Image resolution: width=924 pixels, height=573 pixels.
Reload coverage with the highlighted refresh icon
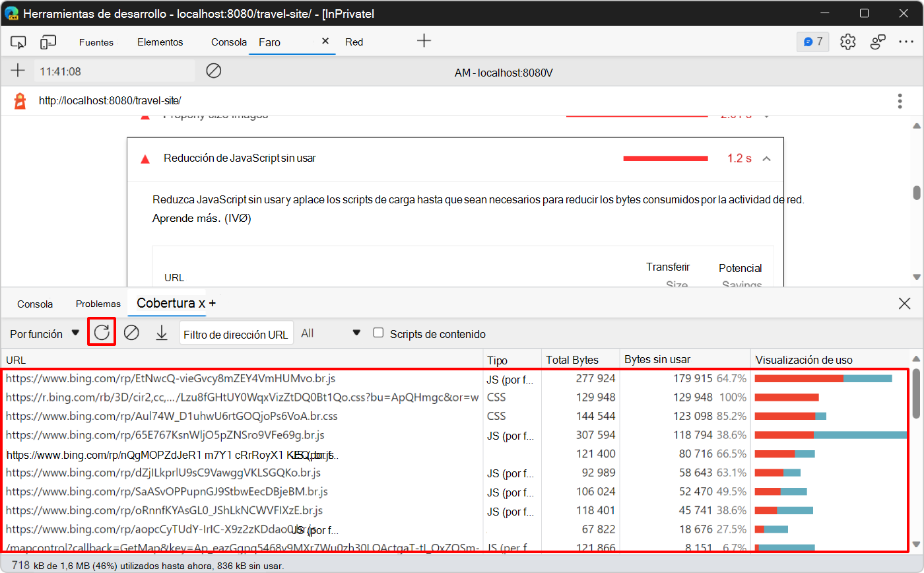[101, 332]
